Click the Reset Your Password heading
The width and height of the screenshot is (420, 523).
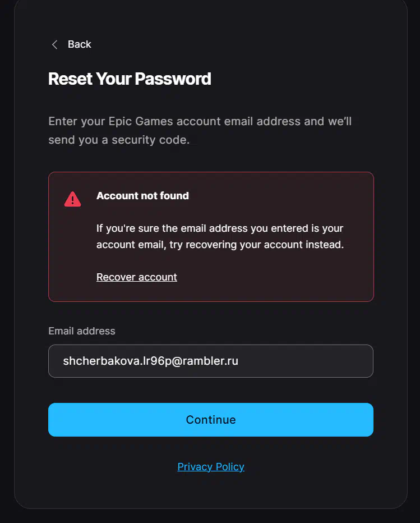click(130, 79)
